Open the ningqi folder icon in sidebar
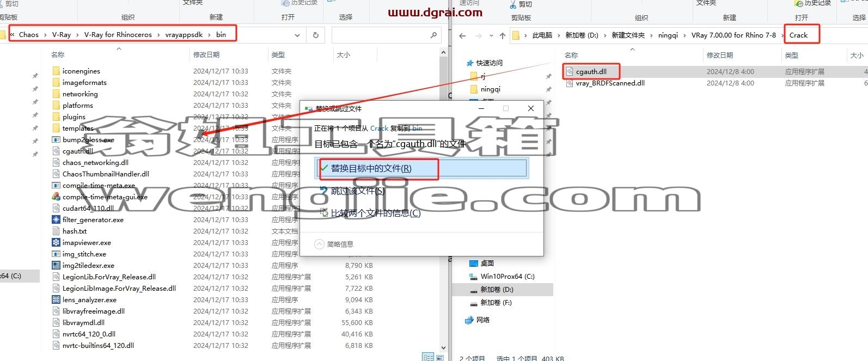Screen dimensions: 868x361 click(473, 89)
